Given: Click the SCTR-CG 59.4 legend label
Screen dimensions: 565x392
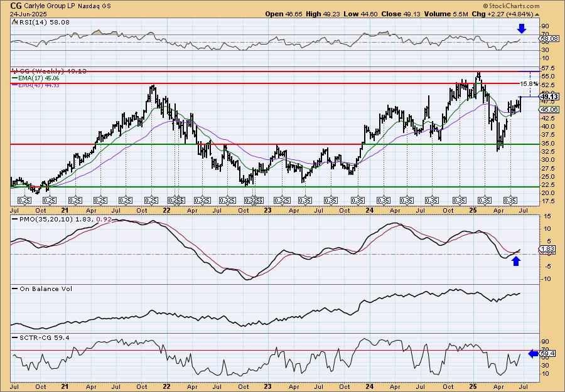Looking at the screenshot, I should [x=45, y=337].
